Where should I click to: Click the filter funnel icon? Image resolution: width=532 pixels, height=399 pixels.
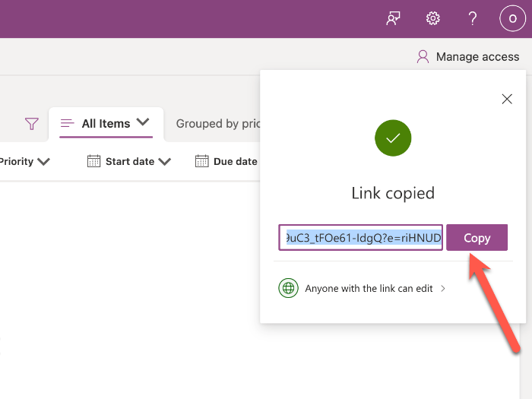[x=31, y=123]
